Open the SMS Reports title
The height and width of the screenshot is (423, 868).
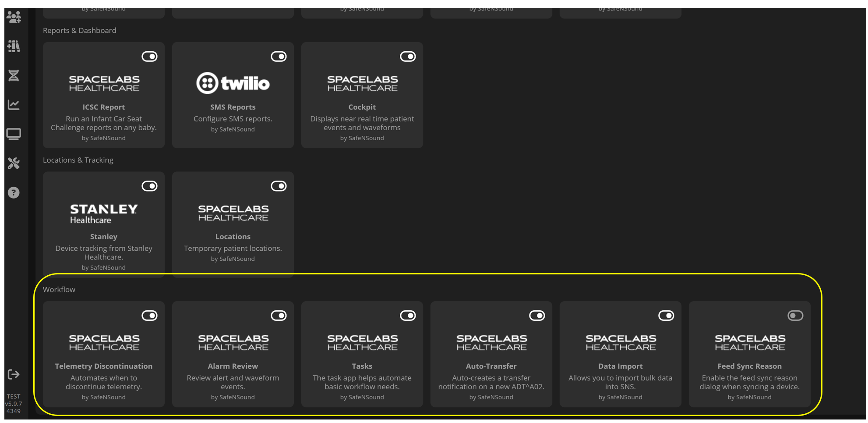point(233,107)
